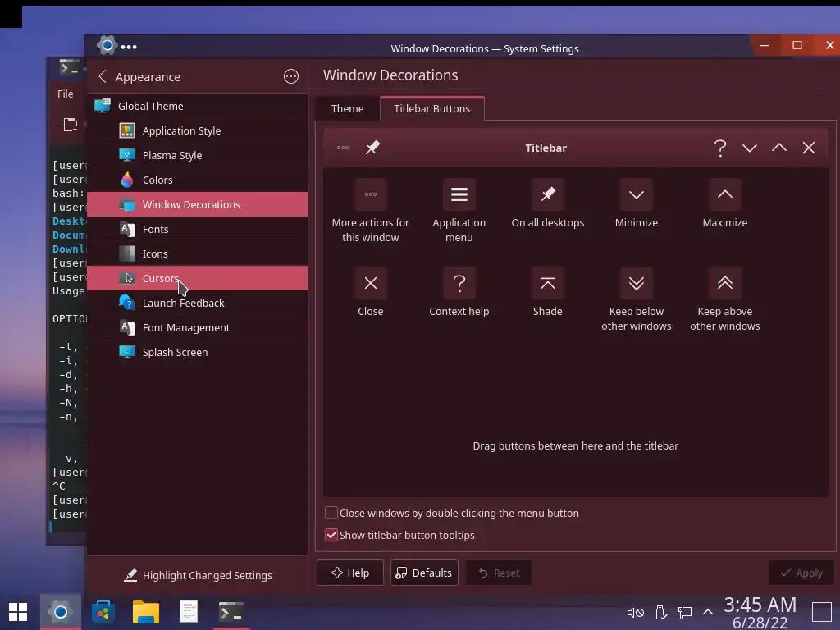Click the muted volume tray icon
The width and height of the screenshot is (840, 630).
[x=636, y=612]
